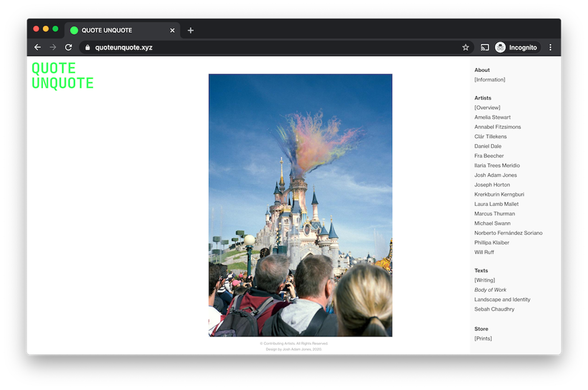Open Landscape and Identity text
The image size is (588, 390).
point(502,299)
